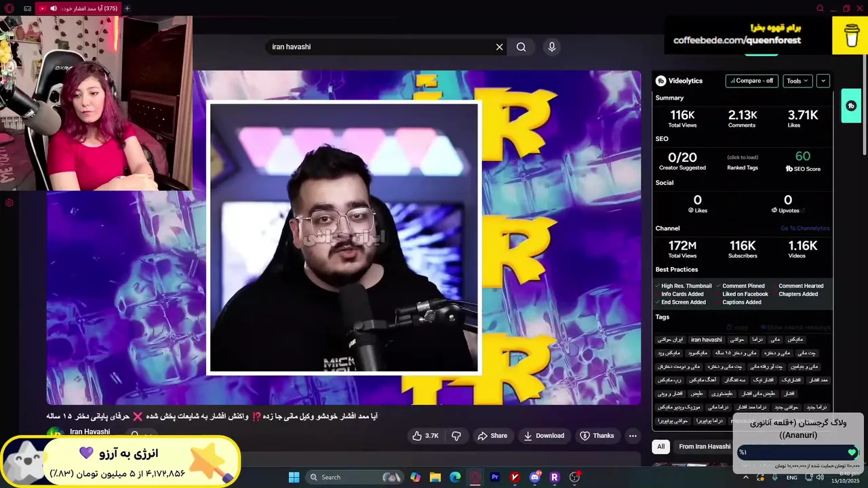
Task: Click the YouTube search magnifier button
Action: (521, 47)
